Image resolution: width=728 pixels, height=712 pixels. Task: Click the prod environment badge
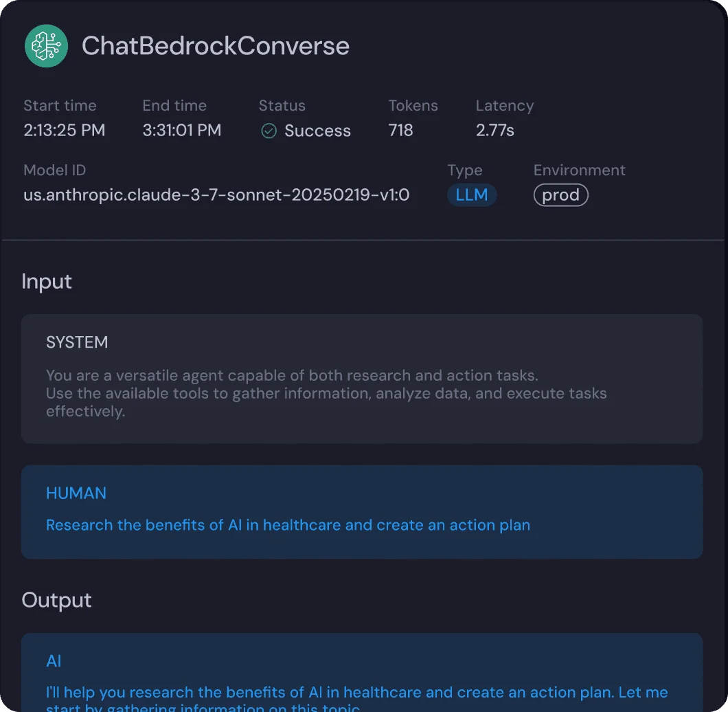560,195
